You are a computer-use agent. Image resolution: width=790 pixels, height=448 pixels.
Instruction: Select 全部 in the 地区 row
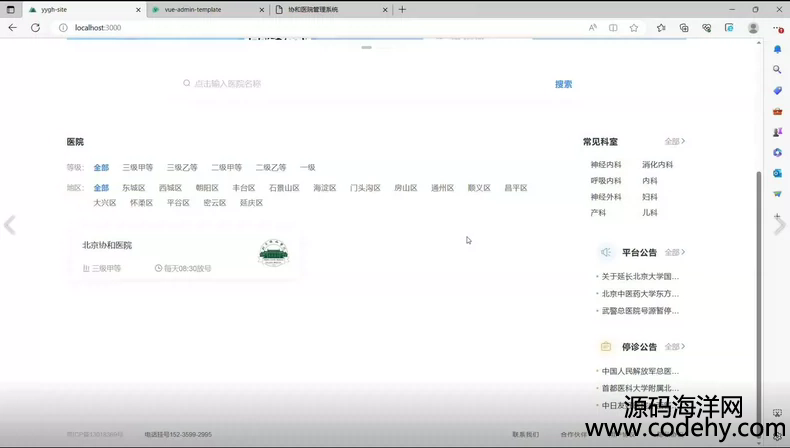click(101, 188)
